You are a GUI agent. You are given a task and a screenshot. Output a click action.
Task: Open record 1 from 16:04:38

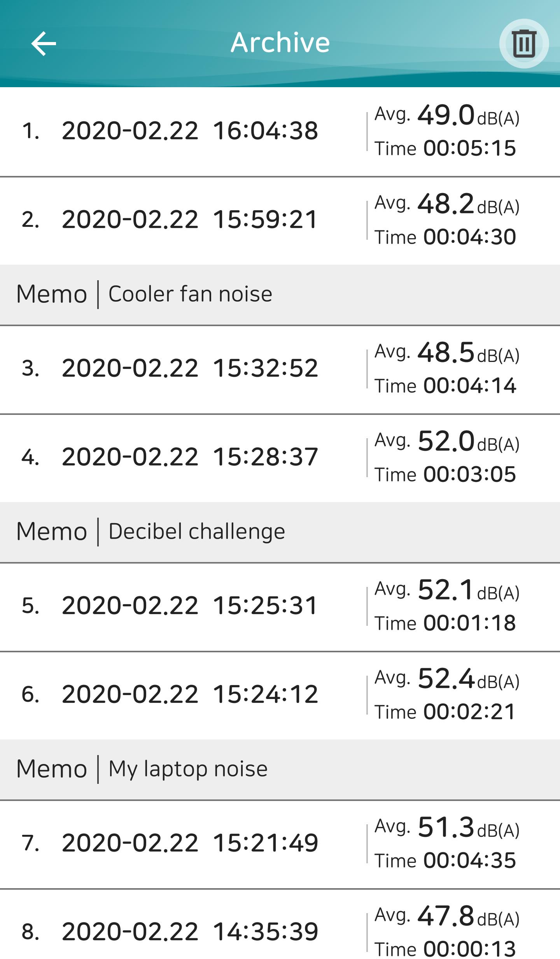click(x=190, y=131)
